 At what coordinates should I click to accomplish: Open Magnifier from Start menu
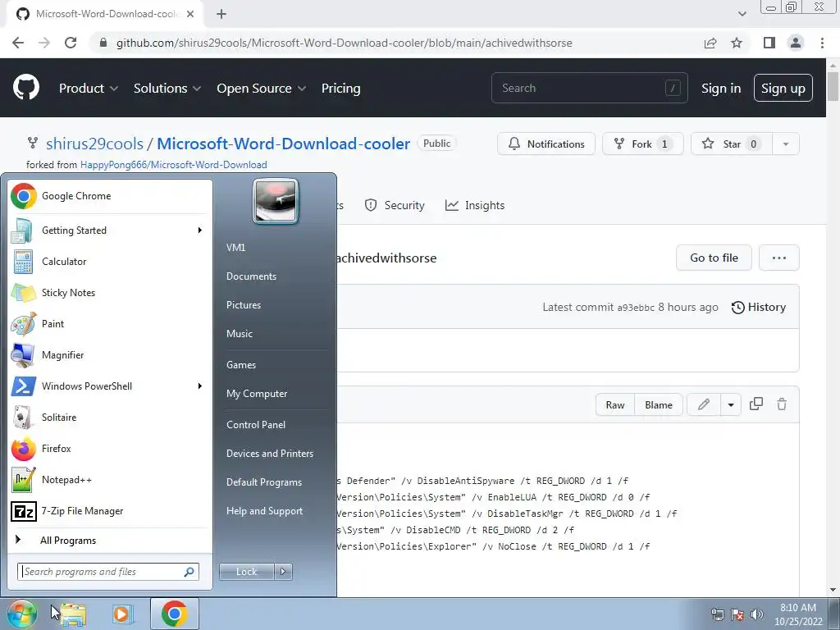pyautogui.click(x=110, y=354)
